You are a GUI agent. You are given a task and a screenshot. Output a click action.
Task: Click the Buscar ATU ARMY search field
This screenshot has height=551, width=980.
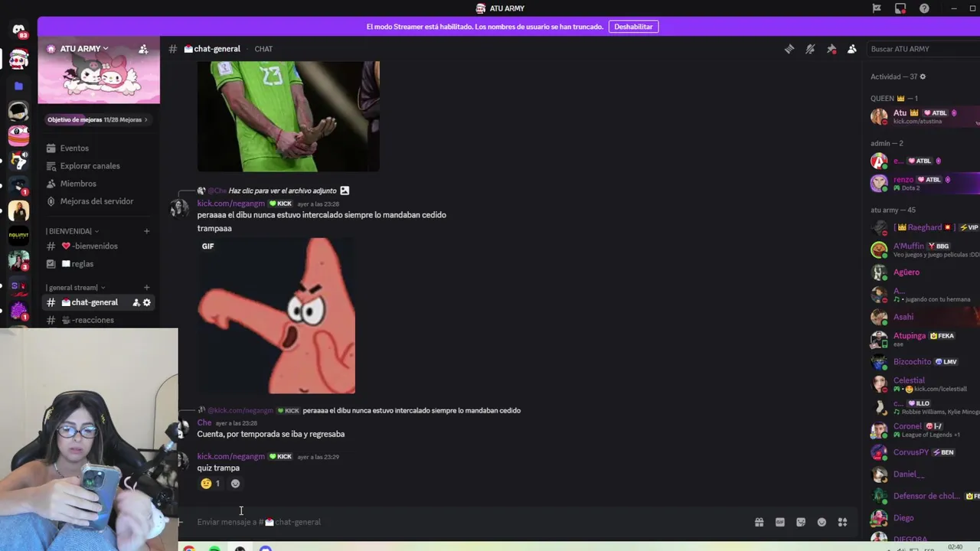pyautogui.click(x=922, y=49)
